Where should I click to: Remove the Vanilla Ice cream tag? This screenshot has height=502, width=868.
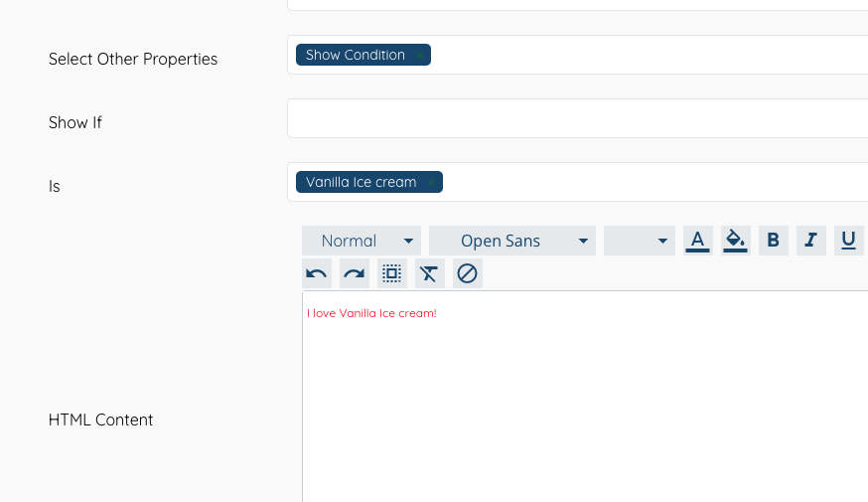tap(431, 182)
